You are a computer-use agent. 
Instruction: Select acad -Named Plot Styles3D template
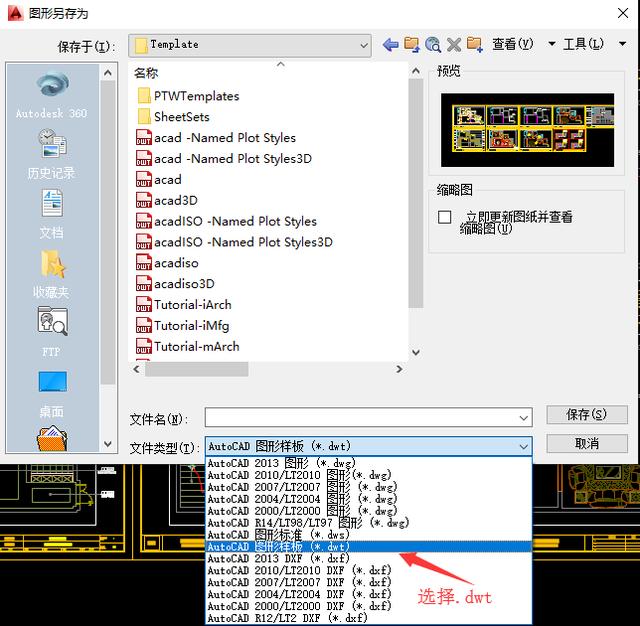(x=224, y=158)
